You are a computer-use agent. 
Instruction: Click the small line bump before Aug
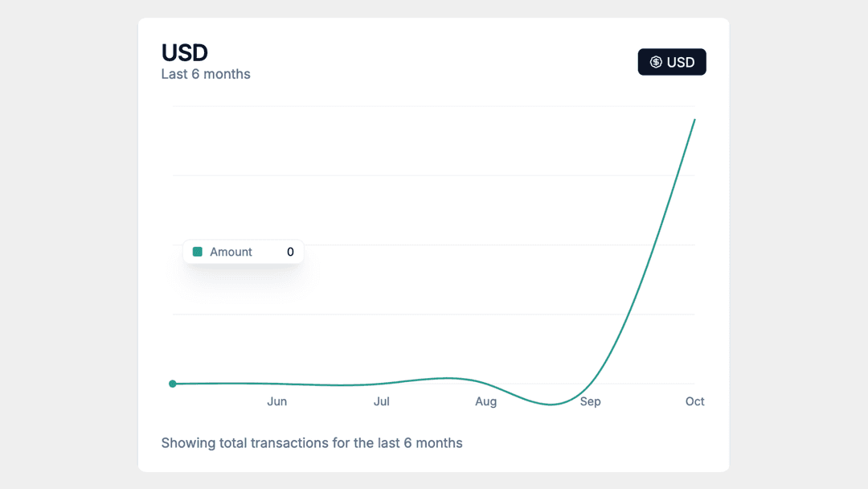pos(448,378)
